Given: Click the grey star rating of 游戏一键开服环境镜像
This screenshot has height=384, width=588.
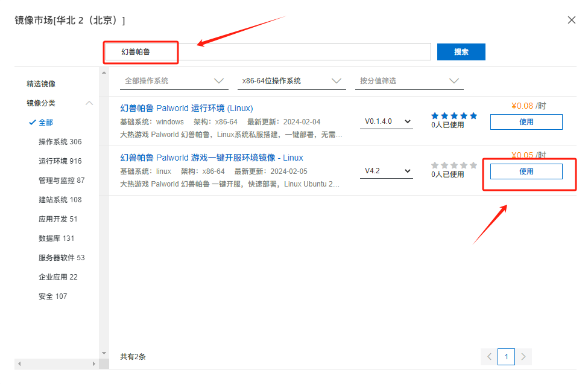Looking at the screenshot, I should coord(454,165).
